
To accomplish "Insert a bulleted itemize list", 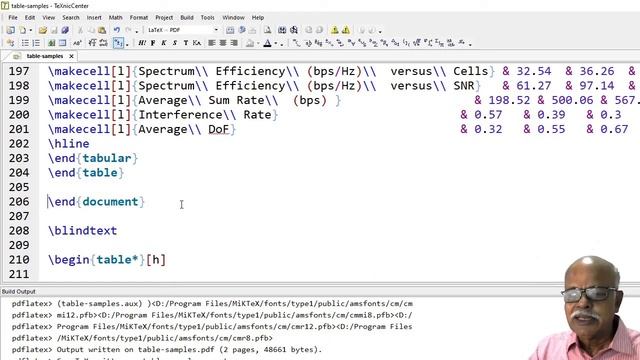I will pos(25,43).
